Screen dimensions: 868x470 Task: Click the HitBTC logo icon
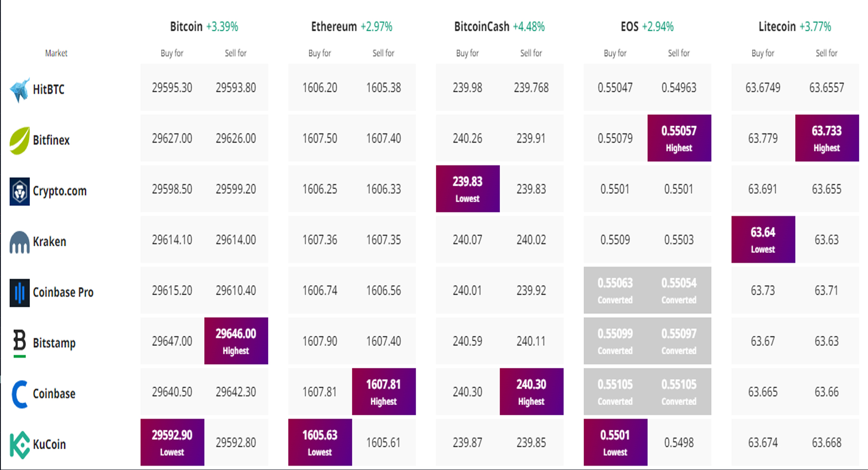20,89
